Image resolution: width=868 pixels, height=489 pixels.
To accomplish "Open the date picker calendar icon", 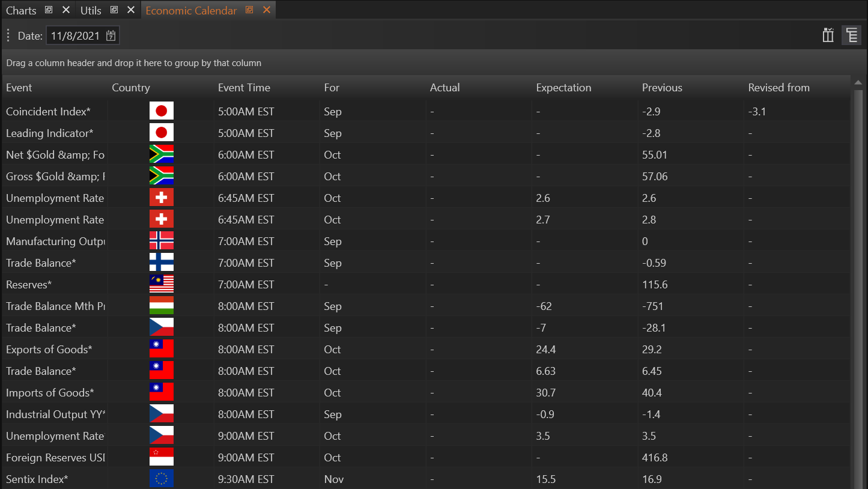I will [x=111, y=36].
